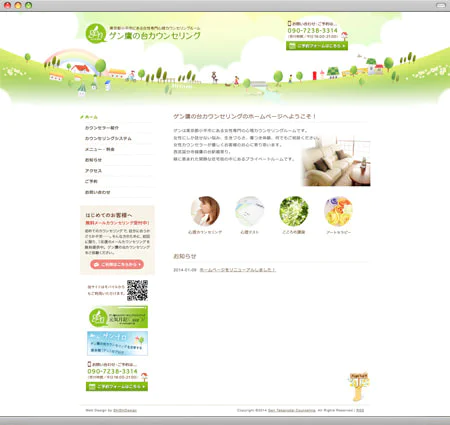
Task: Open the ホーム menu item
Action: 91,117
